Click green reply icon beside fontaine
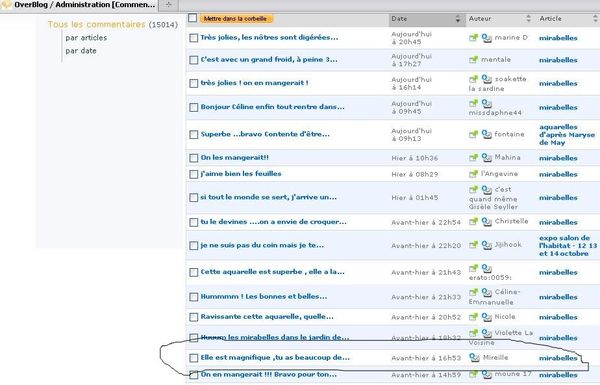This screenshot has height=385, width=600. (473, 134)
